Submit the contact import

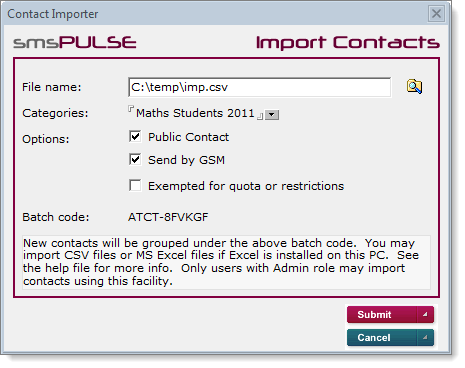pos(390,314)
